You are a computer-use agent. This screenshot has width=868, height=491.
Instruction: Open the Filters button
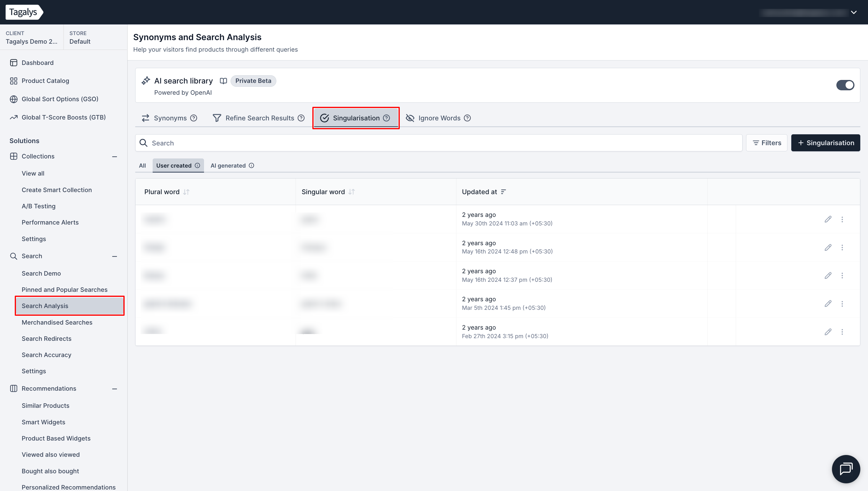tap(766, 143)
